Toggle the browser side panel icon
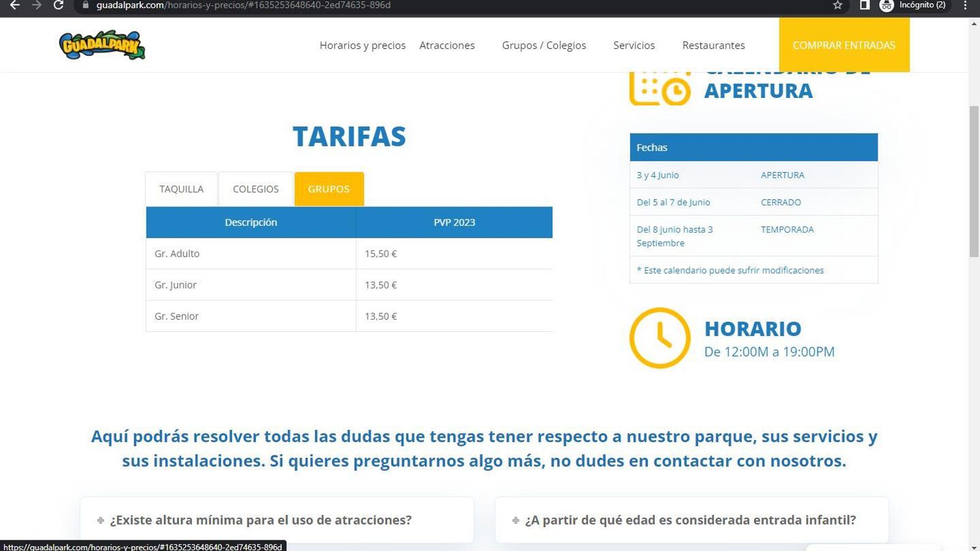The height and width of the screenshot is (551, 980). click(x=864, y=6)
